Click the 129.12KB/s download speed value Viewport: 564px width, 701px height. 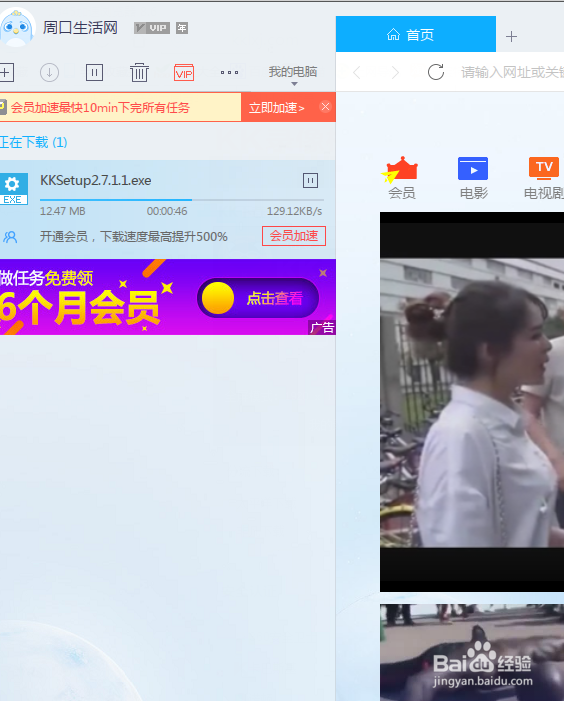click(x=294, y=211)
